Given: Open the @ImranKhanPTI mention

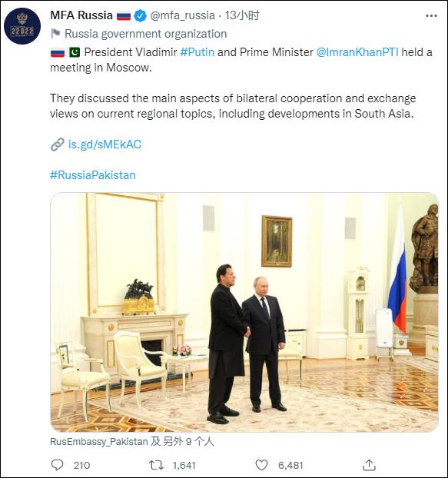Looking at the screenshot, I should (357, 52).
